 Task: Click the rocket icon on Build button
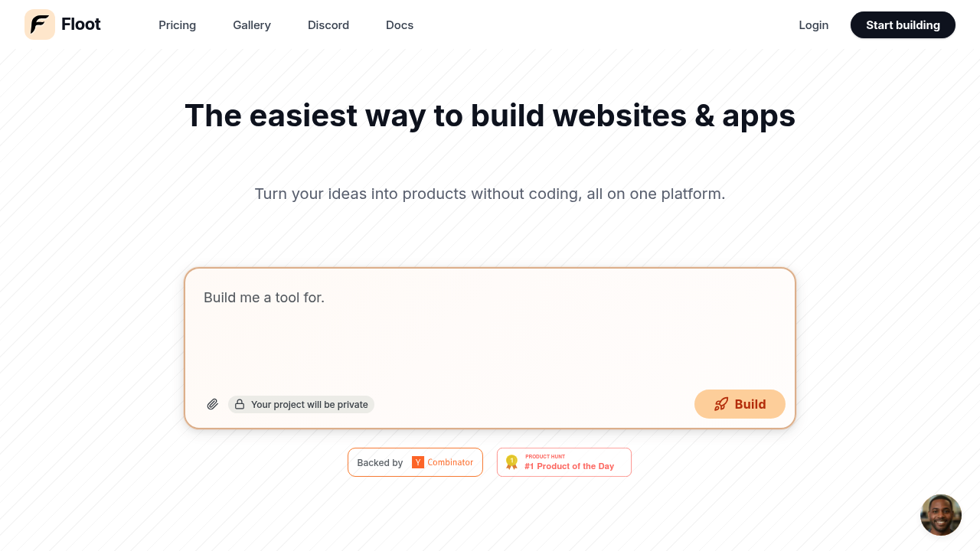point(721,404)
